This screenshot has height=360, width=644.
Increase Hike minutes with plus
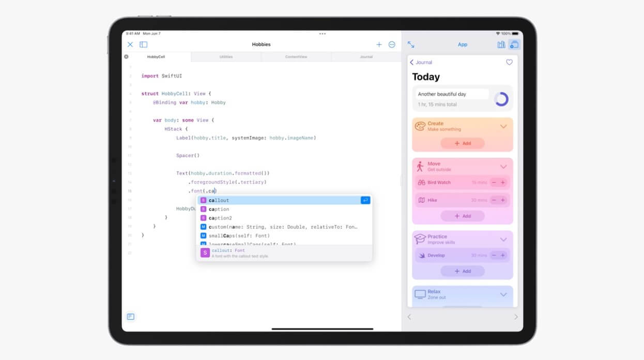coord(503,200)
